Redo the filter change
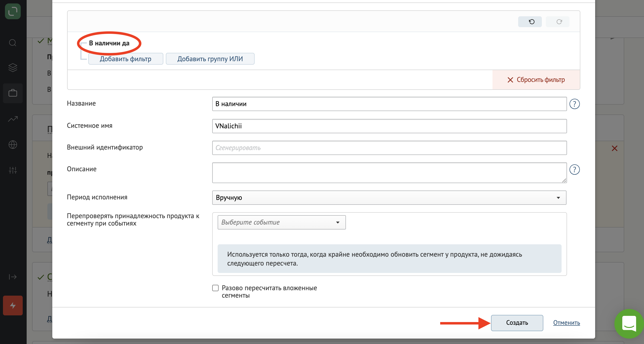The image size is (644, 344). (557, 22)
